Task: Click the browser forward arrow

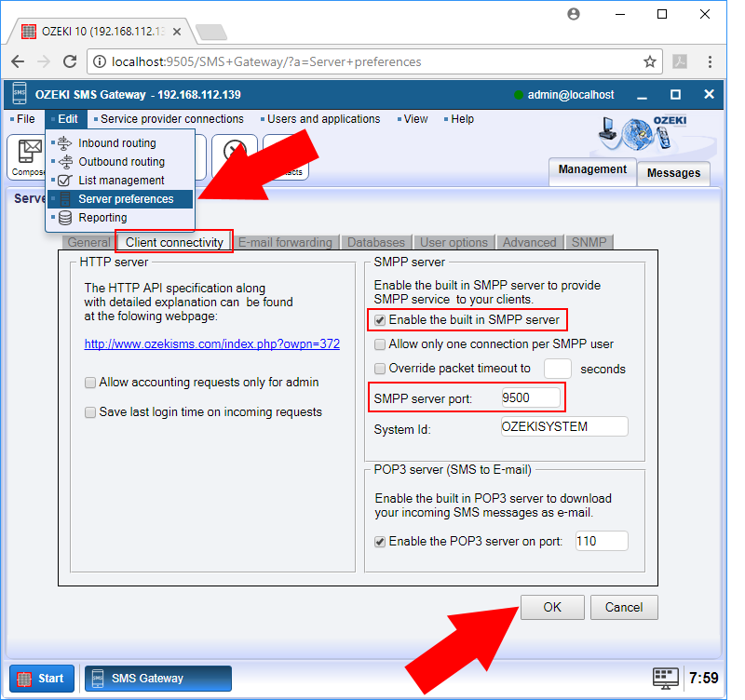Action: [x=44, y=61]
